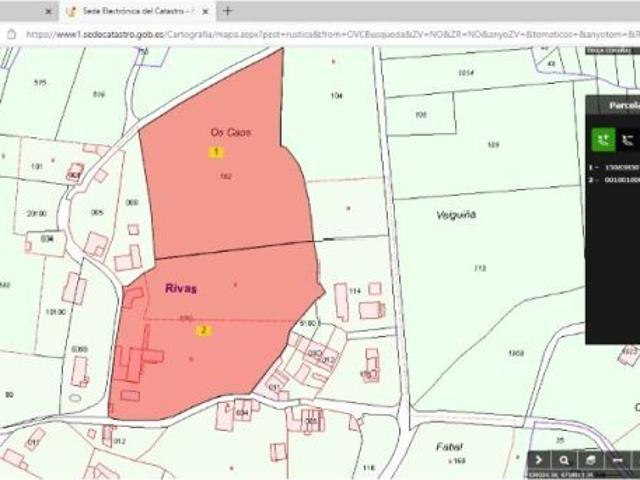Image resolution: width=640 pixels, height=480 pixels.
Task: Close the Sede Electrónica del Catastro tab
Action: [x=205, y=11]
